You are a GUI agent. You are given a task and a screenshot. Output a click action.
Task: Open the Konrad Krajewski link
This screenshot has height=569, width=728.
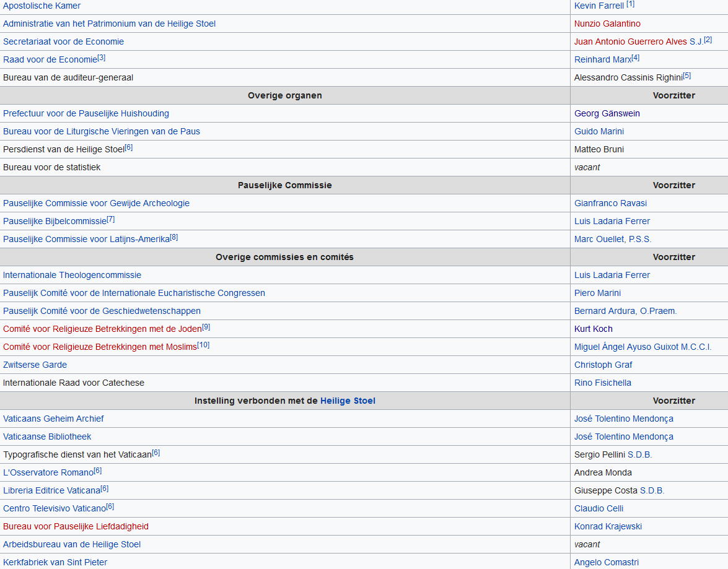pyautogui.click(x=608, y=526)
